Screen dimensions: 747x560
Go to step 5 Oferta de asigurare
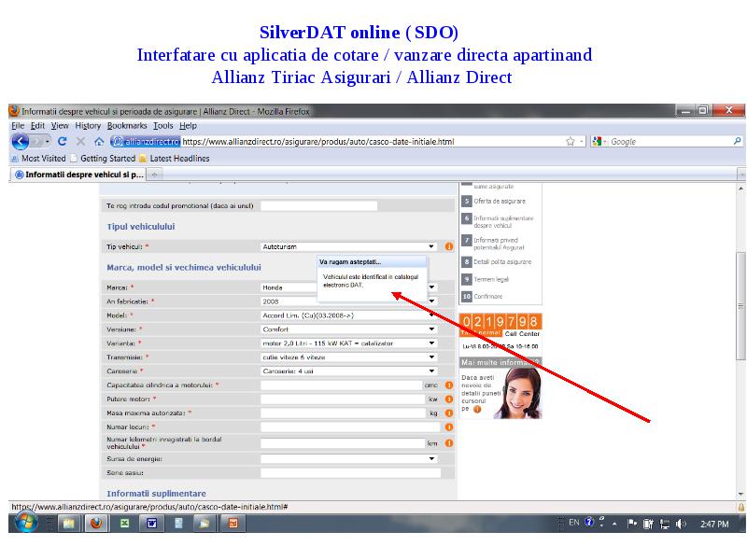click(x=494, y=201)
